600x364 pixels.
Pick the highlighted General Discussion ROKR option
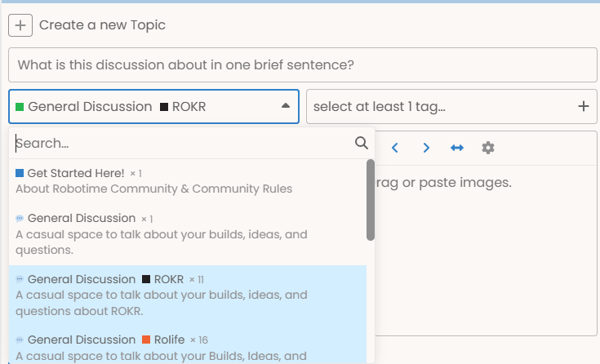point(188,295)
